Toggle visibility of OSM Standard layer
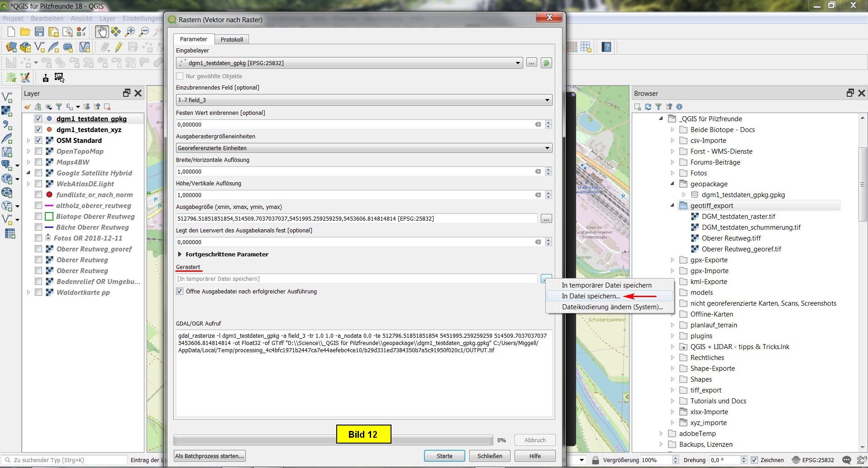The height and width of the screenshot is (468, 868). point(38,141)
